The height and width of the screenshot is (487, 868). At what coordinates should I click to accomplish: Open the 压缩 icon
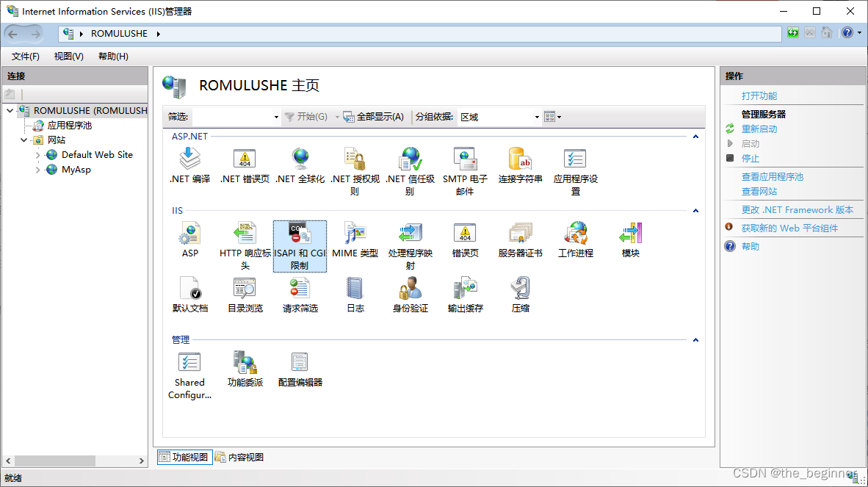pyautogui.click(x=521, y=289)
